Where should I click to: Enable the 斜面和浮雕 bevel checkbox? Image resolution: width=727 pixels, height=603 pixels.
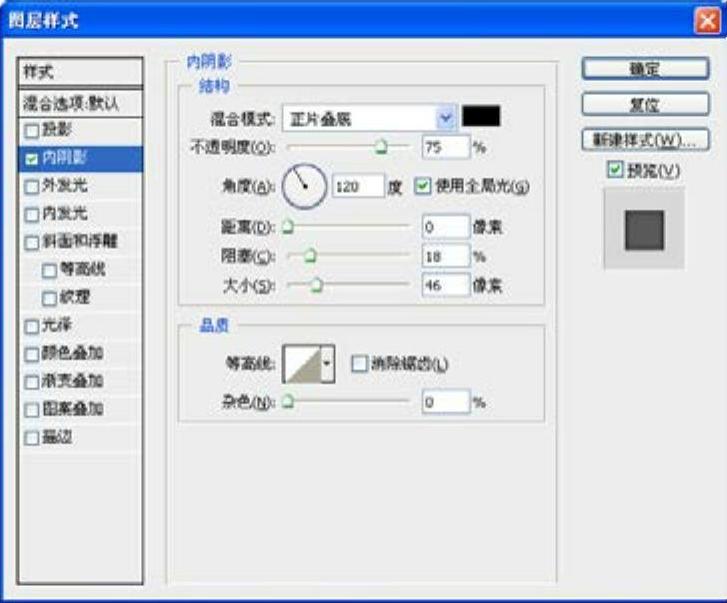coord(32,242)
